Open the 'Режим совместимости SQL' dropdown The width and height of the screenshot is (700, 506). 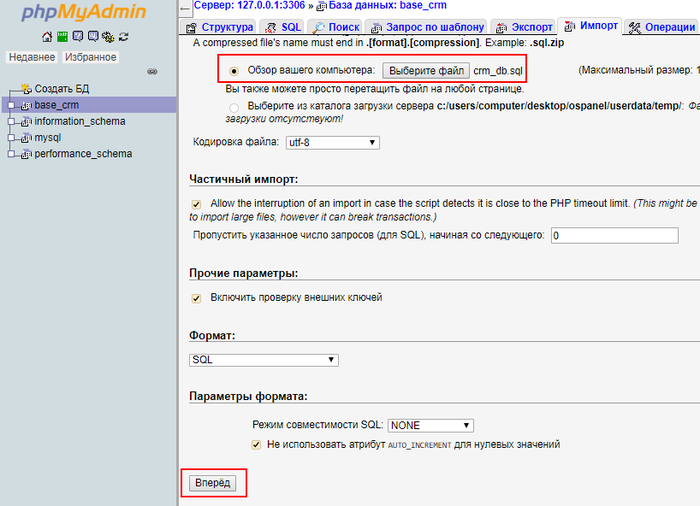click(430, 425)
